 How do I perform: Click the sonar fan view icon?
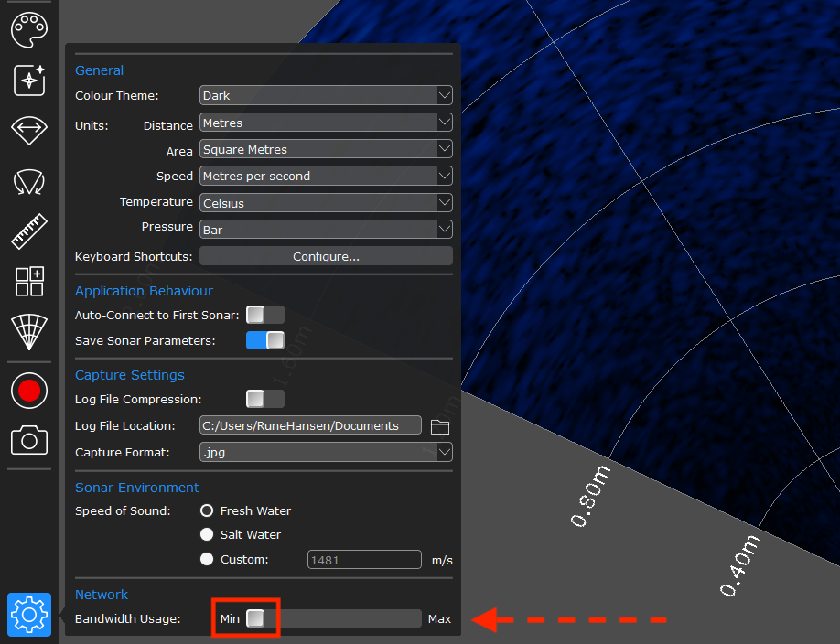pos(29,332)
